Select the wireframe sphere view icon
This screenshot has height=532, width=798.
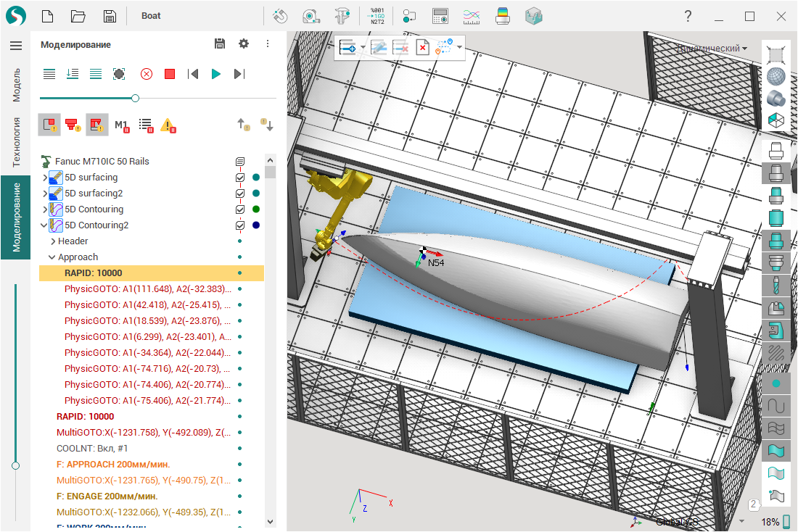(776, 76)
